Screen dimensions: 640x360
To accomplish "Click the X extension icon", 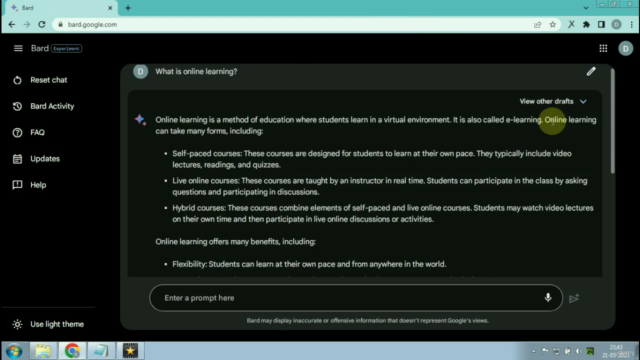I will coord(571,24).
